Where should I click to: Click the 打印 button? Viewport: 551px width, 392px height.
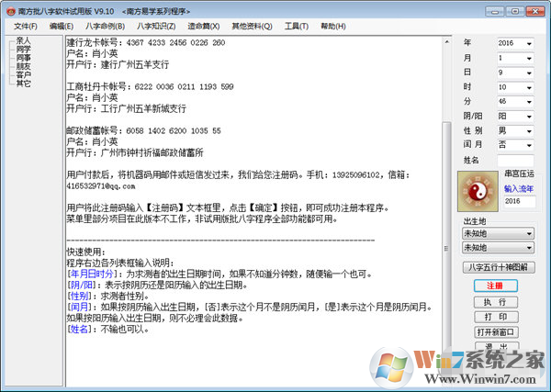(x=496, y=318)
